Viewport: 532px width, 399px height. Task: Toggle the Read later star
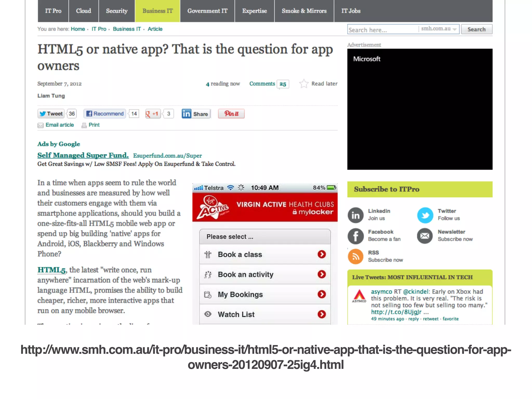(x=303, y=84)
